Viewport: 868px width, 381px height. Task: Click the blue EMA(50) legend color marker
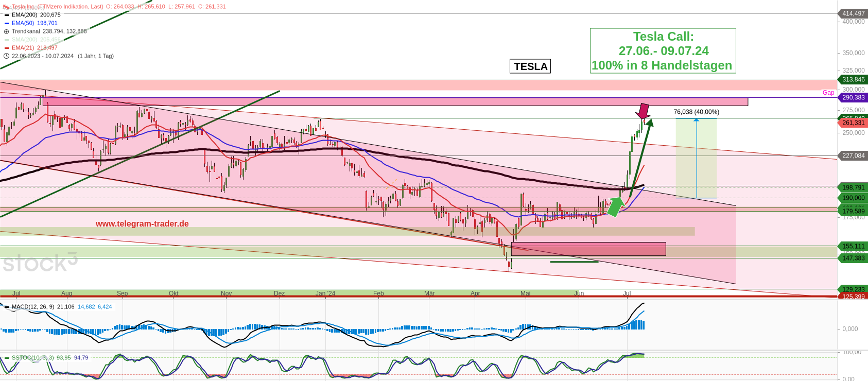coord(7,23)
